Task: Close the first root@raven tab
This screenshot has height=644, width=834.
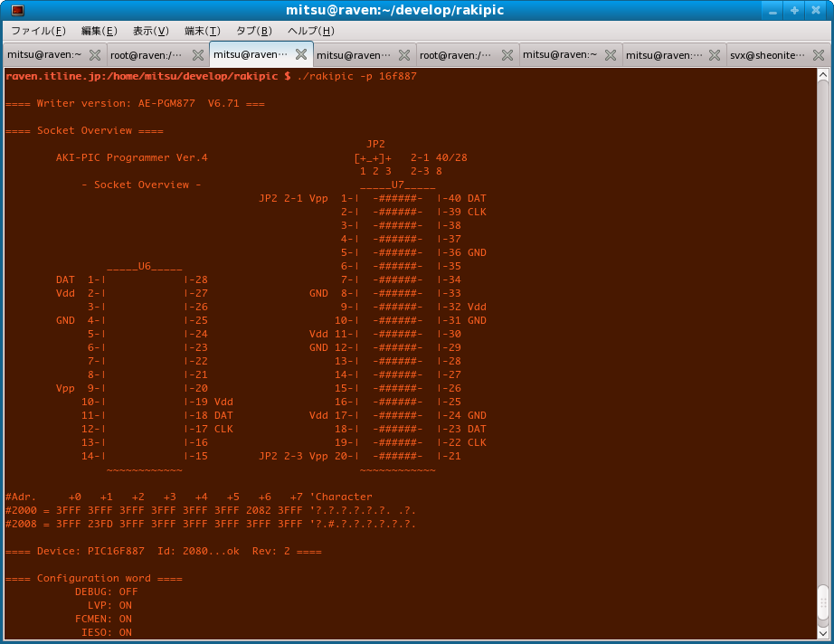Action: (197, 55)
